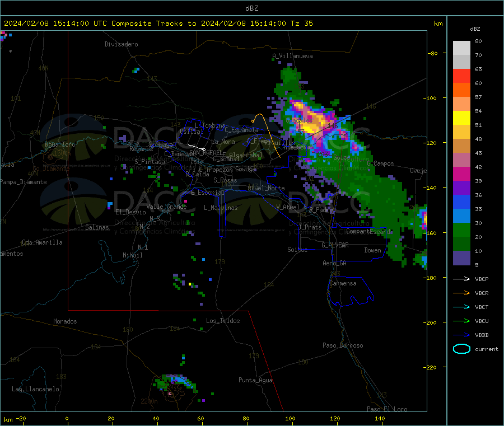Click the white VBCP arrow in the legend
The height and width of the screenshot is (426, 504).
coord(461,279)
